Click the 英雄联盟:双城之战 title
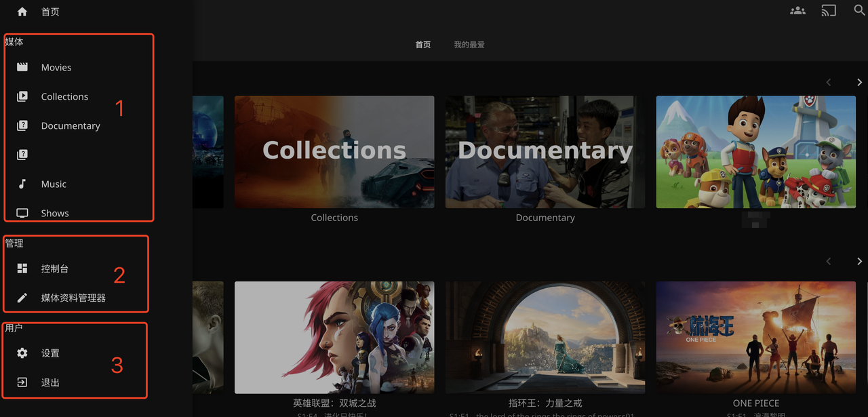This screenshot has height=417, width=868. (x=334, y=403)
